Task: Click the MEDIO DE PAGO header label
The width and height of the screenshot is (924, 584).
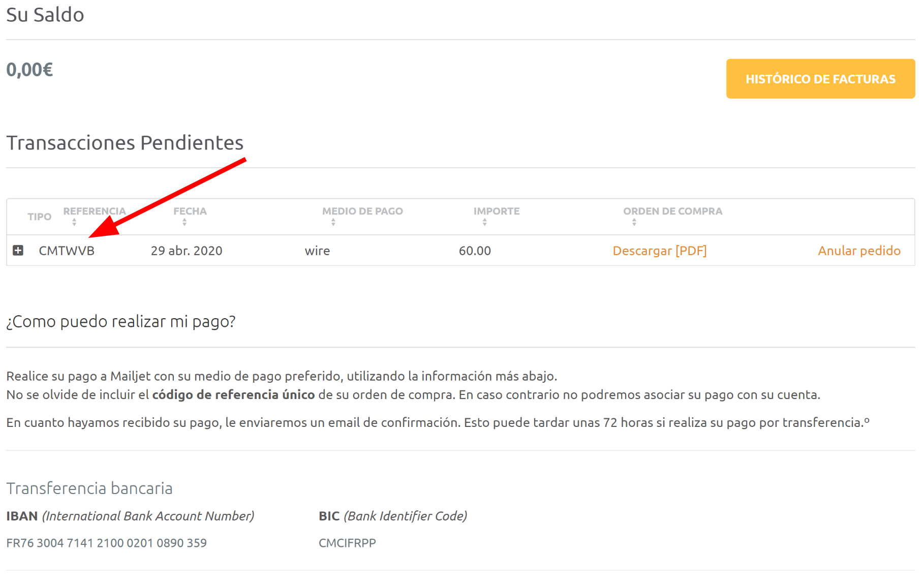Action: [362, 211]
